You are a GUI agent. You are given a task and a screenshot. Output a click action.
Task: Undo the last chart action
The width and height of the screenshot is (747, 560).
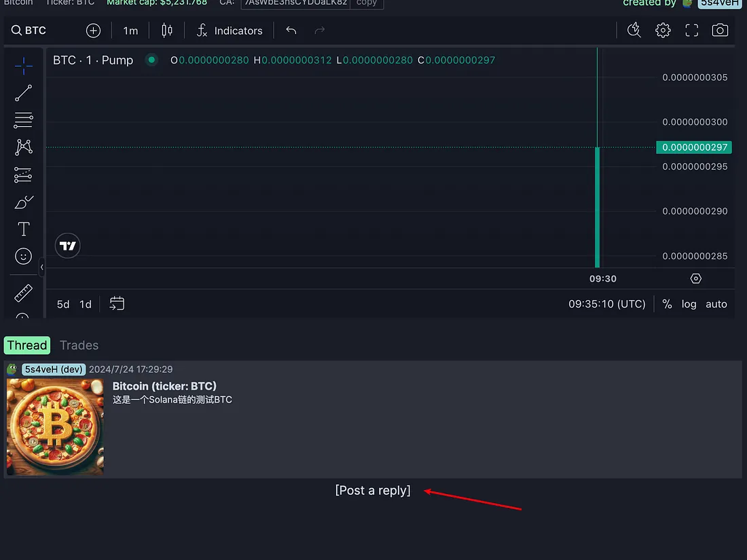click(x=291, y=31)
